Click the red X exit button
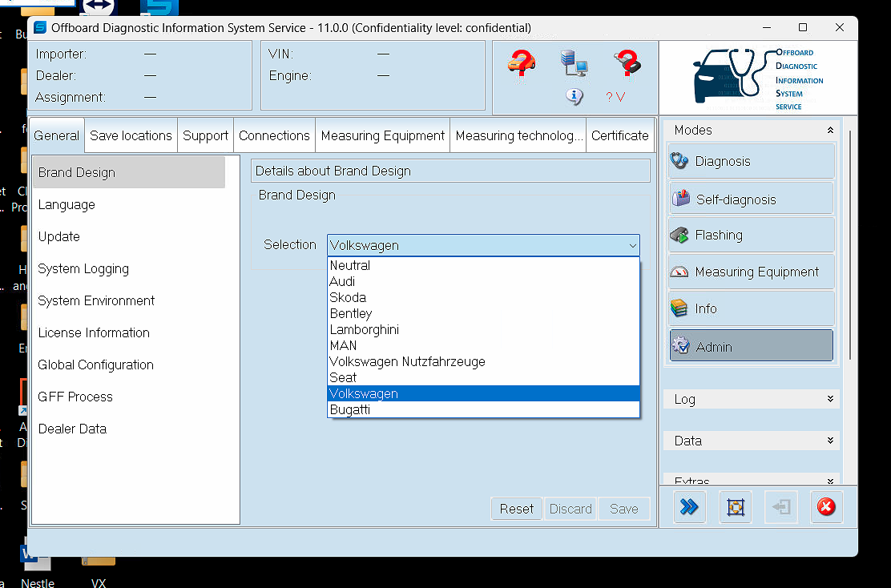 point(826,506)
